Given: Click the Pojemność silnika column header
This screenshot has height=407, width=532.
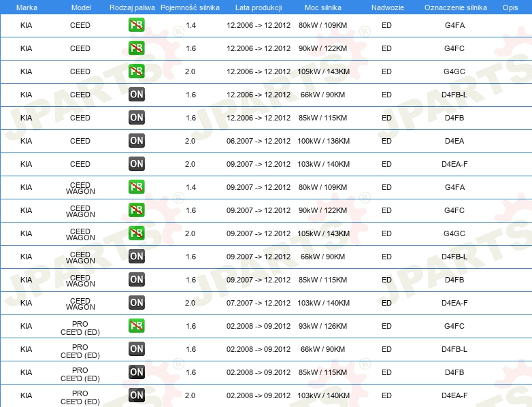Looking at the screenshot, I should (x=190, y=7).
